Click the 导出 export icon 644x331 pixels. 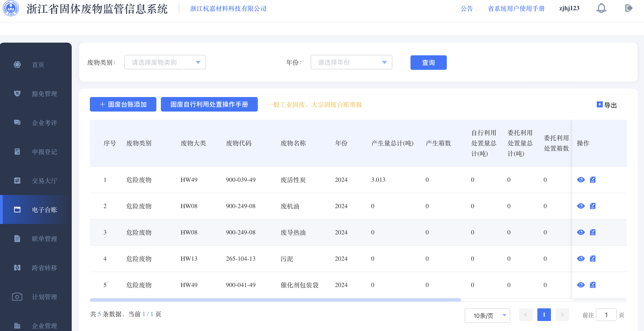600,105
